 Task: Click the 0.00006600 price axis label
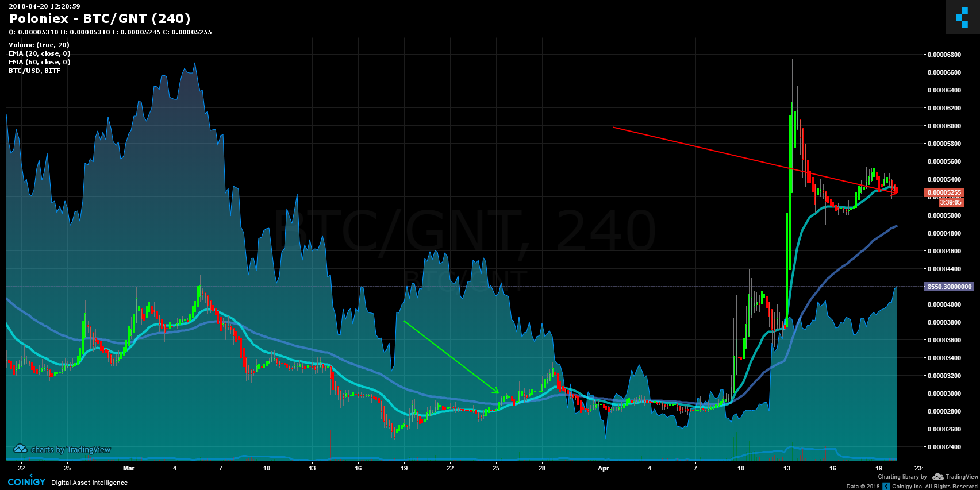pos(944,72)
